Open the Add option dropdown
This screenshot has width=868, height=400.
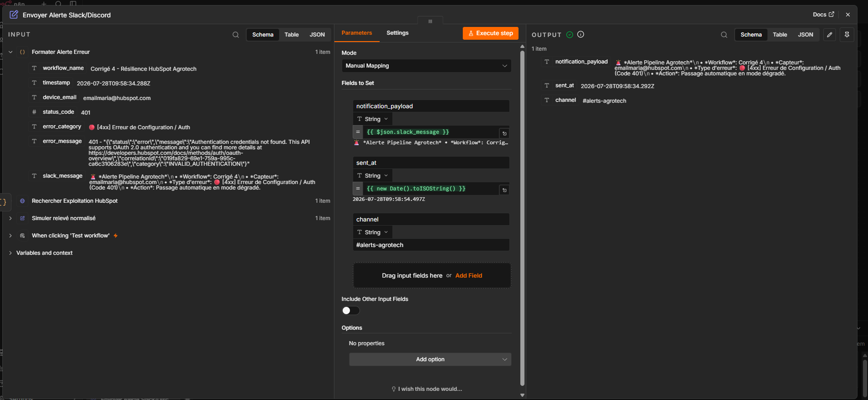[430, 359]
